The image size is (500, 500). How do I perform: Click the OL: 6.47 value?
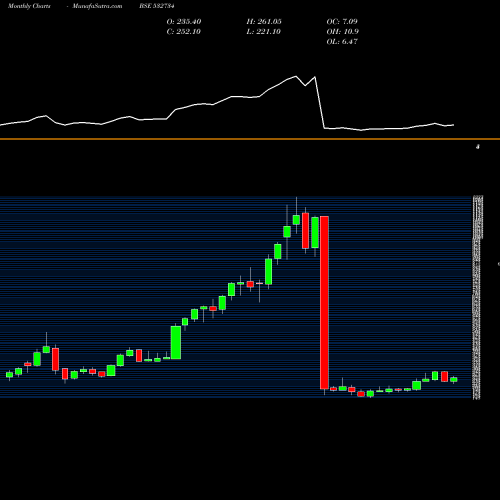(342, 42)
